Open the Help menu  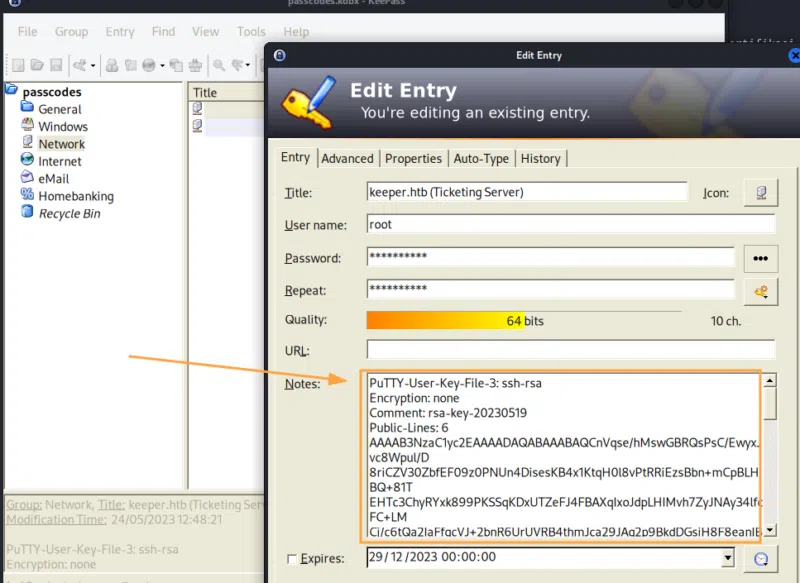click(296, 32)
